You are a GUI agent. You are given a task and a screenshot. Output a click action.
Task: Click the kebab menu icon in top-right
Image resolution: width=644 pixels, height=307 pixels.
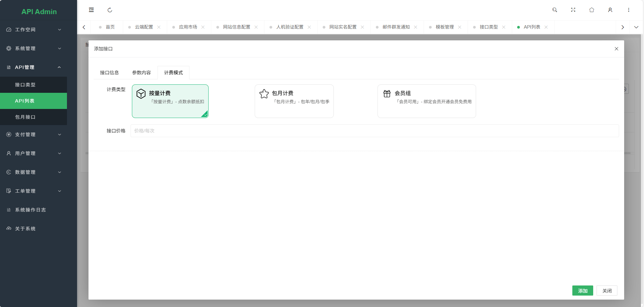coord(628,10)
